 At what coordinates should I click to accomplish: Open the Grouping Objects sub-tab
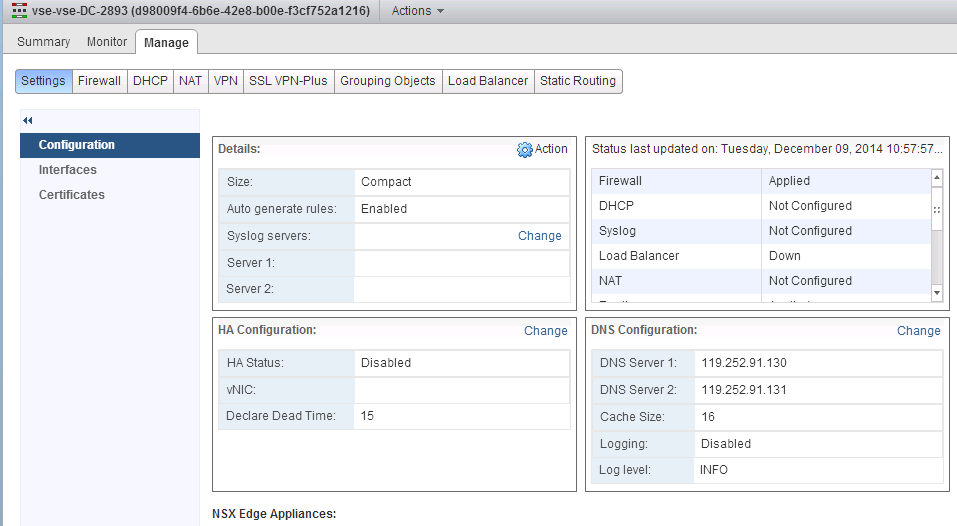coord(388,81)
